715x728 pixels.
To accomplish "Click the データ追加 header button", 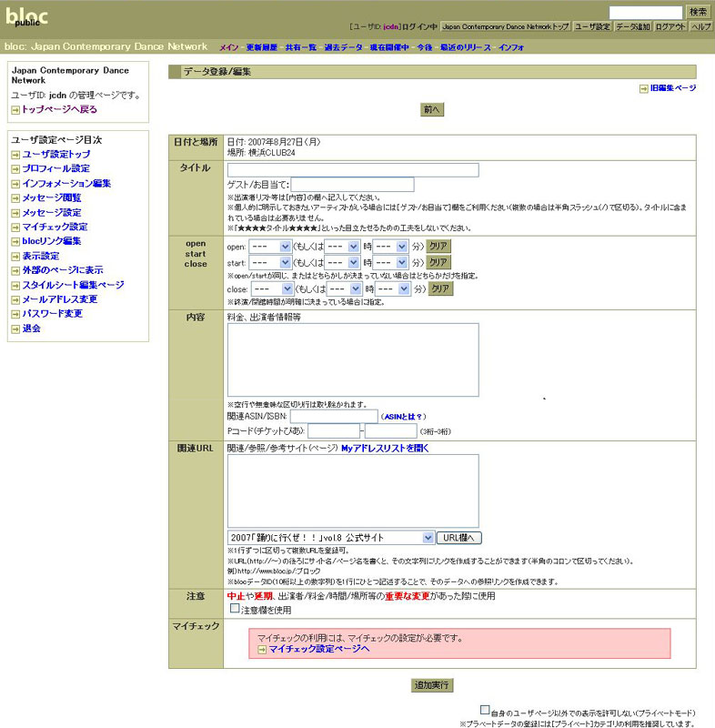I will click(x=633, y=27).
